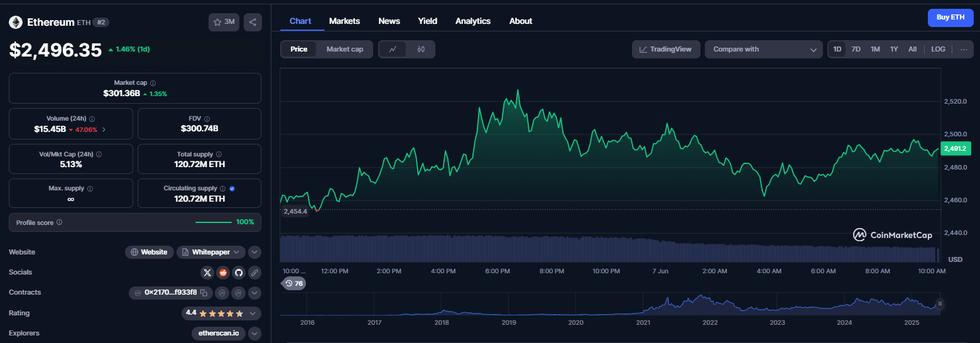Open the Vol/Mkt Cap (24h) info icon
Screen dimensions: 980x343
point(99,154)
